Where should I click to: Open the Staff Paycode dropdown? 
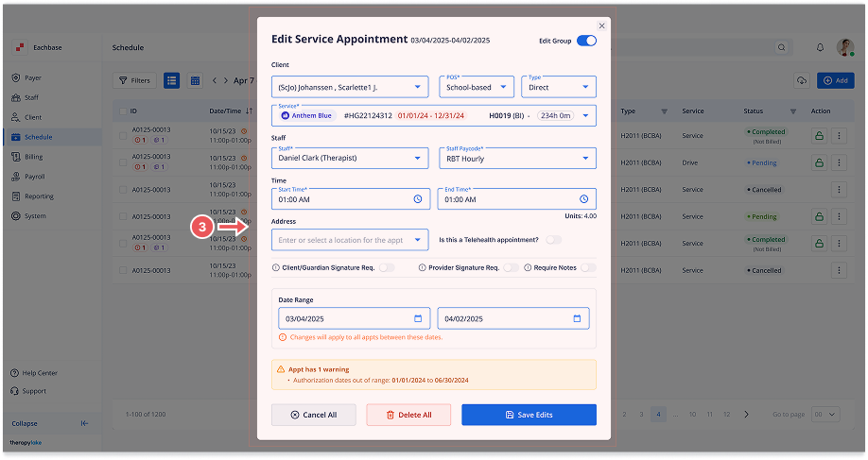pyautogui.click(x=516, y=159)
